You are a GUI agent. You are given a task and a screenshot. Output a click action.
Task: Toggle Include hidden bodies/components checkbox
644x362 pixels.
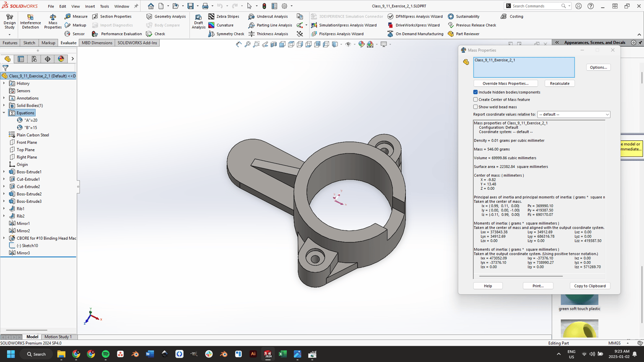pos(475,92)
